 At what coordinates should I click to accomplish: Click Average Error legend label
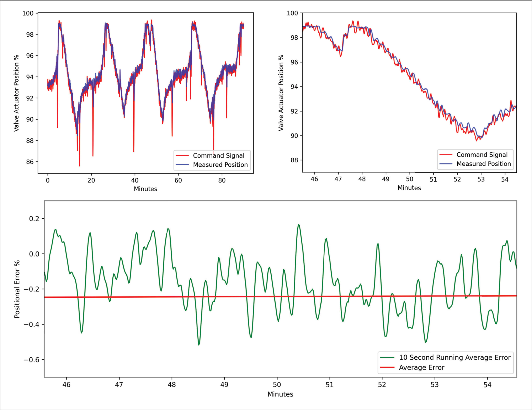coord(421,367)
